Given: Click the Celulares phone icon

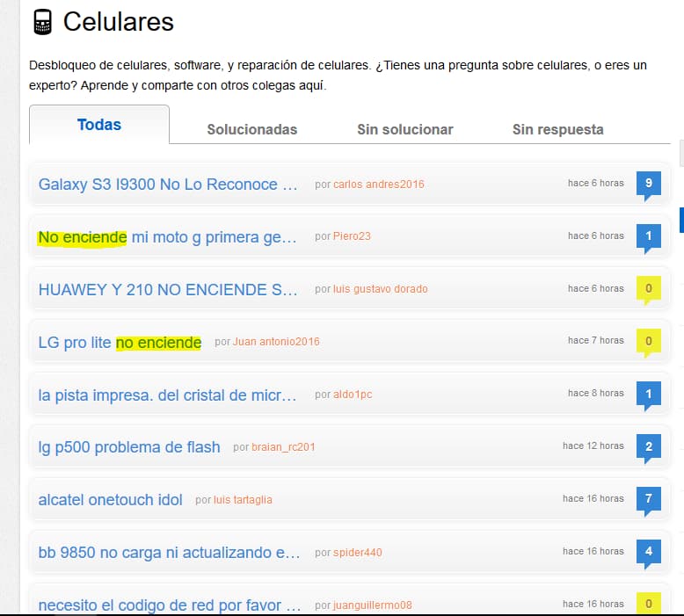Looking at the screenshot, I should (x=43, y=22).
